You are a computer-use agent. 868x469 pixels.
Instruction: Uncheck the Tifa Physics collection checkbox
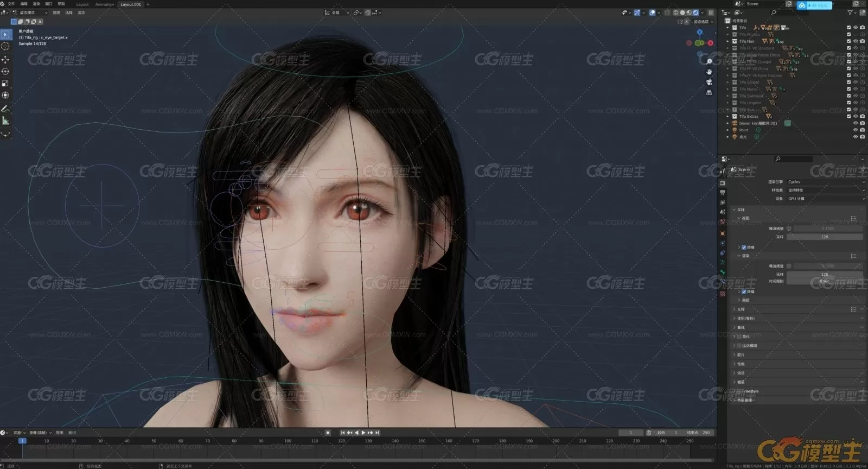pos(849,34)
